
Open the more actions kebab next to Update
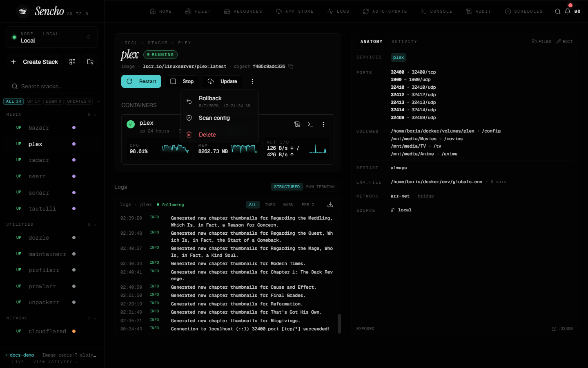pyautogui.click(x=252, y=81)
